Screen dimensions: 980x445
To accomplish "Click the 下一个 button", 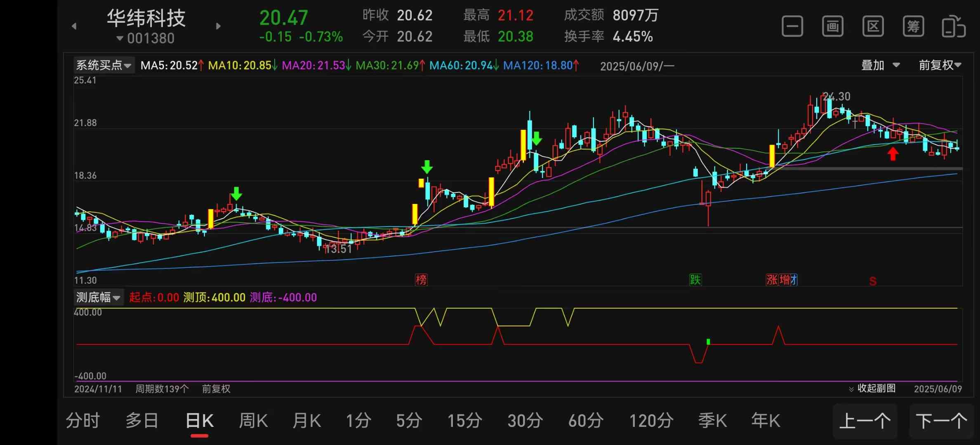I will [941, 421].
